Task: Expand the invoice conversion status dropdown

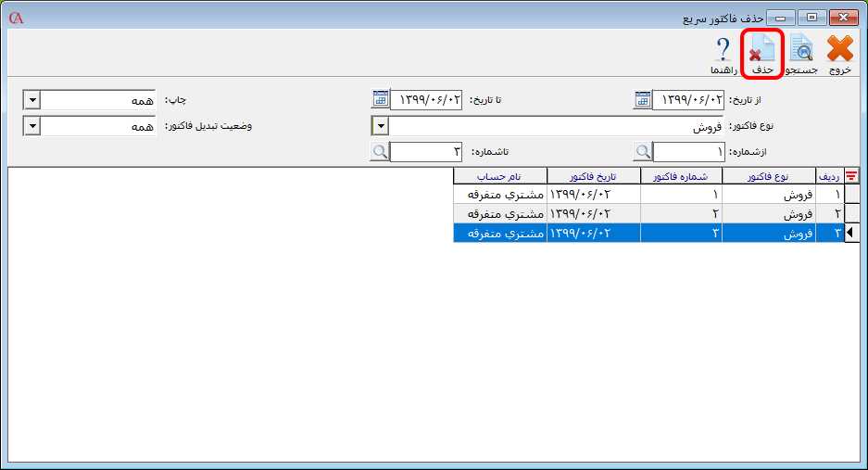Action: tap(31, 126)
